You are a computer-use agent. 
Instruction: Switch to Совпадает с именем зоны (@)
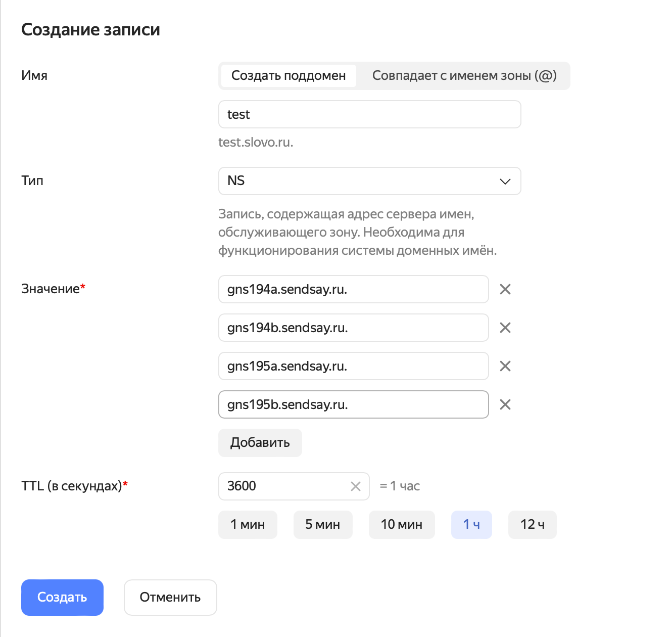pos(464,76)
